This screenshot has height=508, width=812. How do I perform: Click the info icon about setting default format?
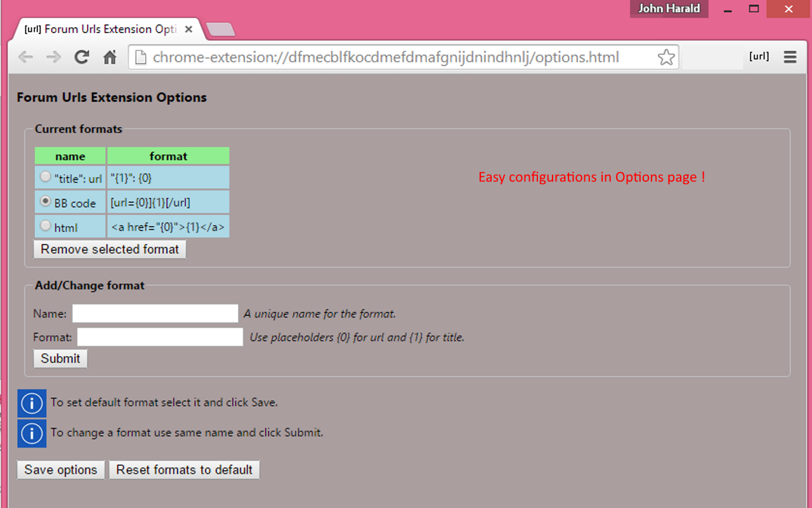pyautogui.click(x=32, y=403)
